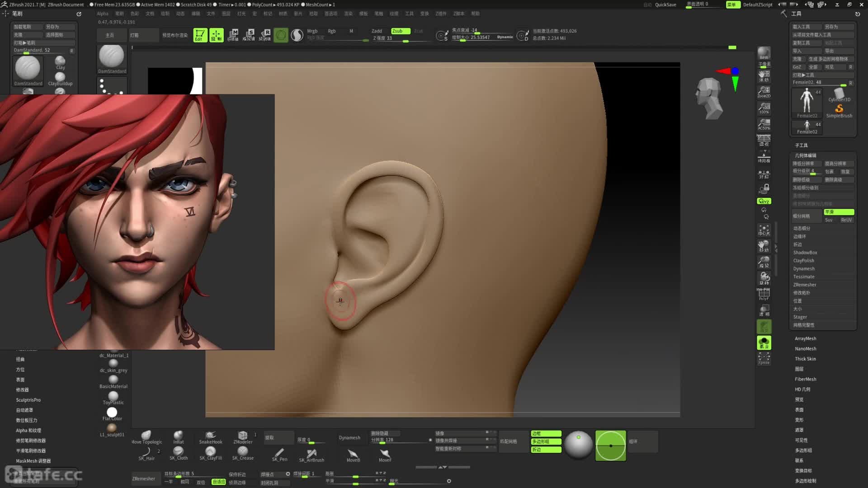Click the AC50% half size icon
868x488 pixels.
764,124
